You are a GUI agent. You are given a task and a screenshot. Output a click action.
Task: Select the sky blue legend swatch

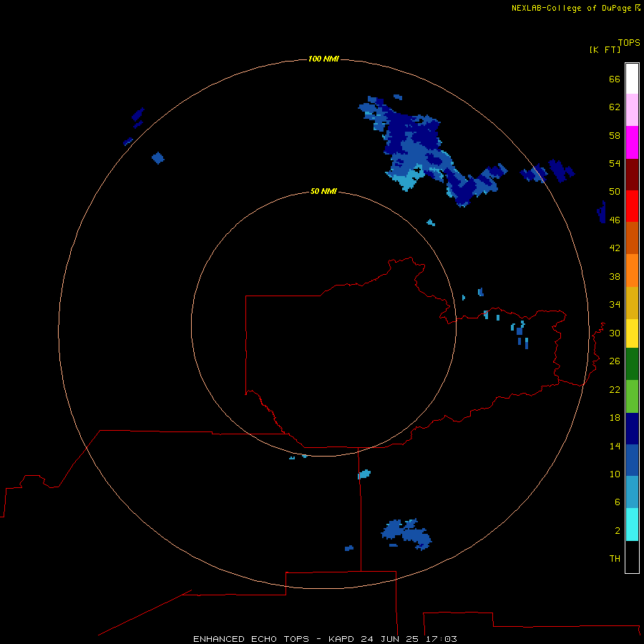pyautogui.click(x=632, y=492)
